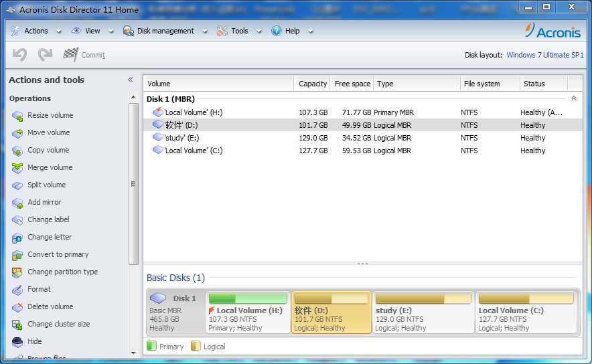Click the Help question mark icon

click(277, 31)
